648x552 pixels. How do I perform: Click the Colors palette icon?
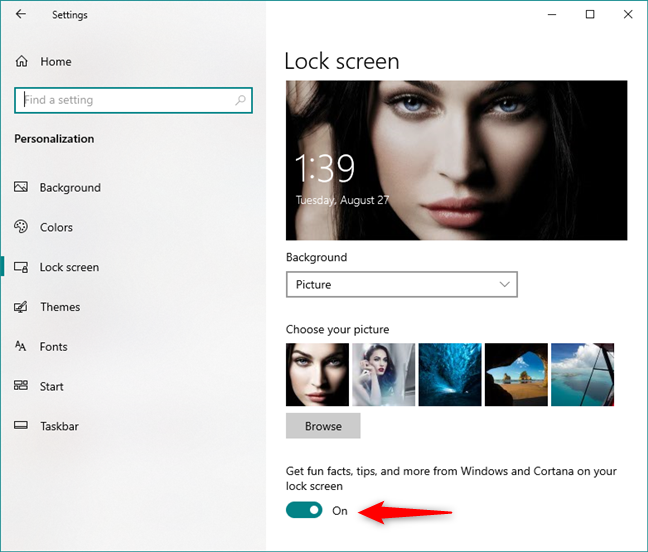tap(21, 227)
